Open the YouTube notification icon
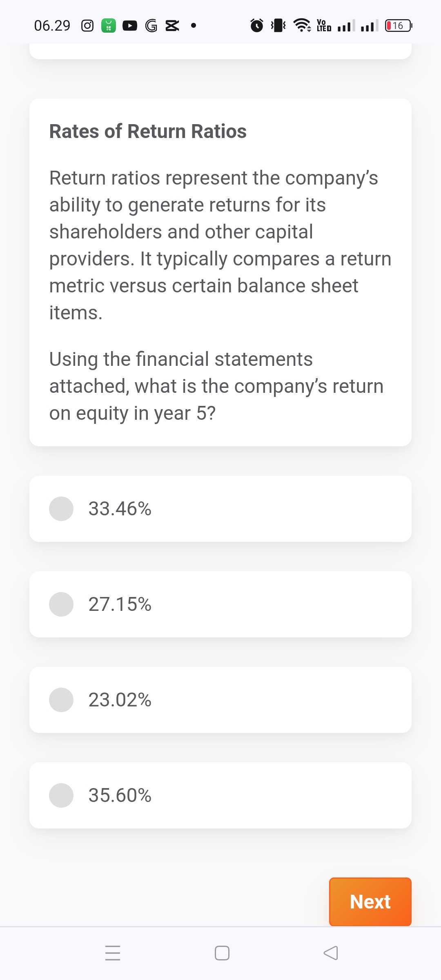Image resolution: width=441 pixels, height=980 pixels. tap(129, 26)
